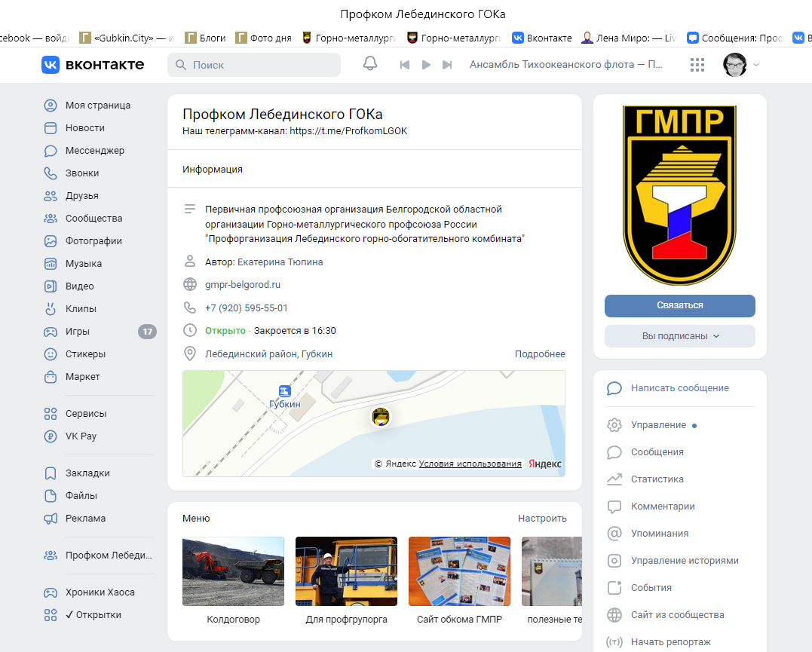The image size is (812, 652).
Task: Open the Колдоговор menu thumbnail
Action: 233,571
